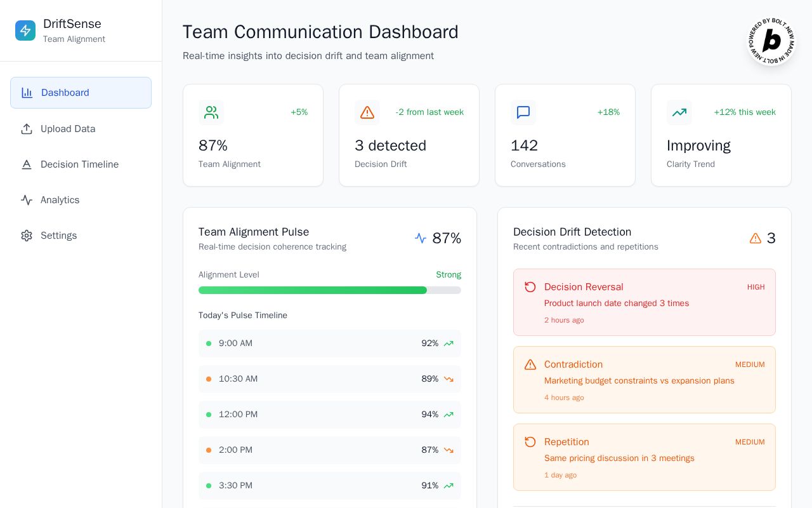
Task: Click the Clarity Trend rising arrow icon
Action: coord(679,112)
